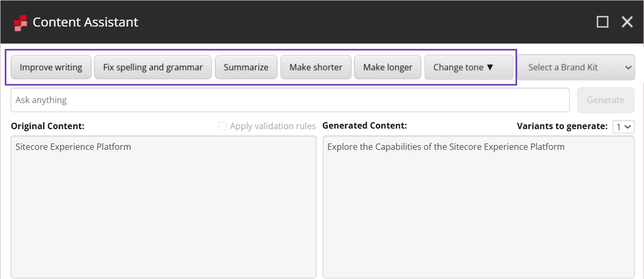The height and width of the screenshot is (279, 644).
Task: Click the Summarize button
Action: 246,67
